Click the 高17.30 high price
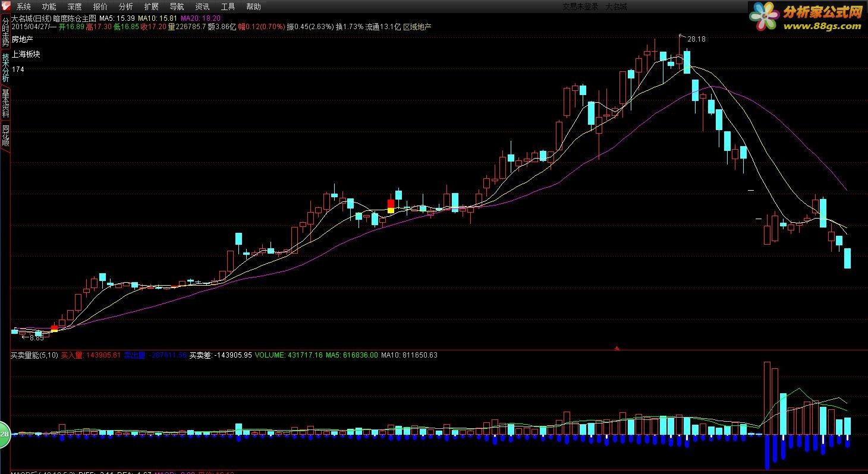 click(99, 27)
